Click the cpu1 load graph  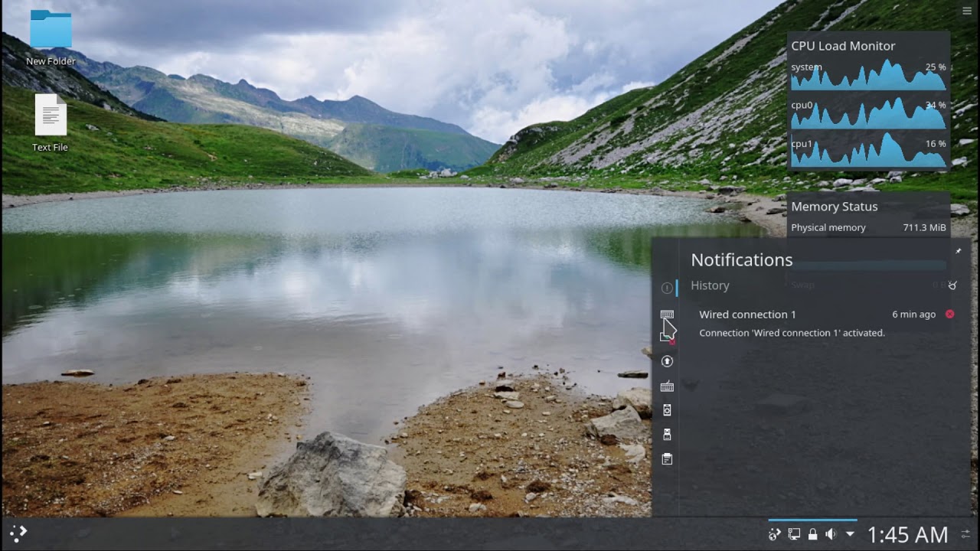(x=868, y=152)
